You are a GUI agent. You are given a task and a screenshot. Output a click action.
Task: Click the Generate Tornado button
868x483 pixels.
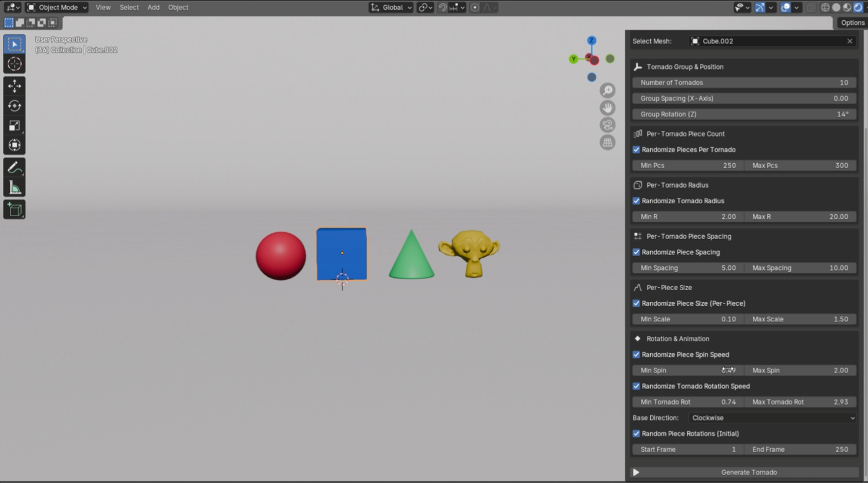pyautogui.click(x=745, y=473)
